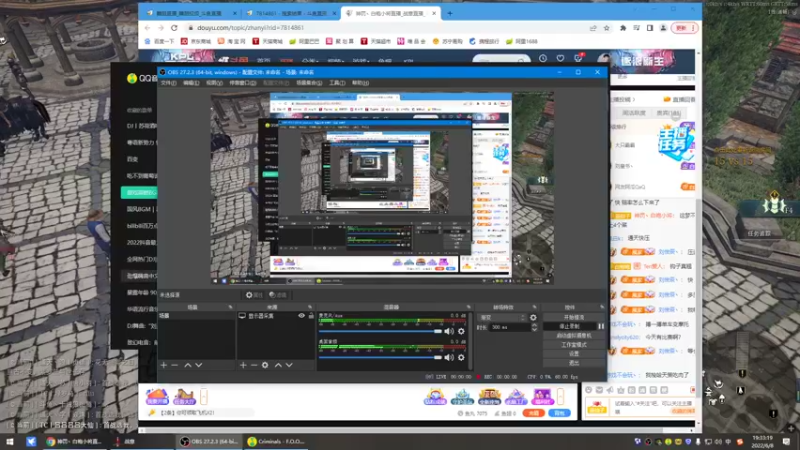The height and width of the screenshot is (450, 800).
Task: Open OBS 视图 menu
Action: 214,83
